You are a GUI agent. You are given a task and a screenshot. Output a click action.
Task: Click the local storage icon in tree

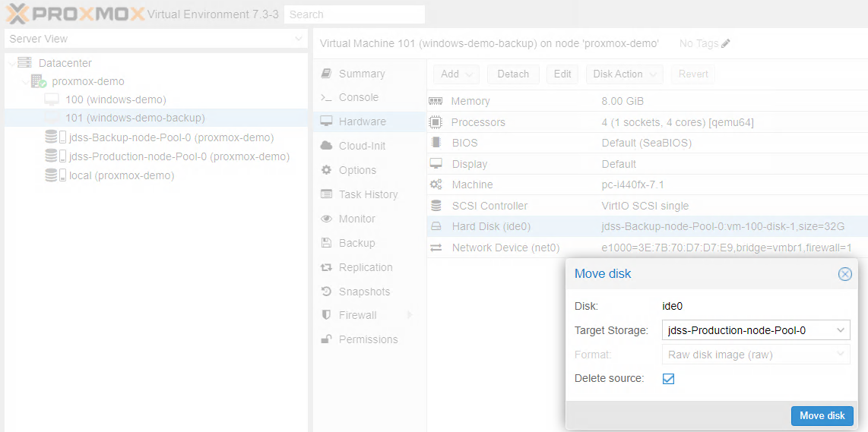point(55,175)
